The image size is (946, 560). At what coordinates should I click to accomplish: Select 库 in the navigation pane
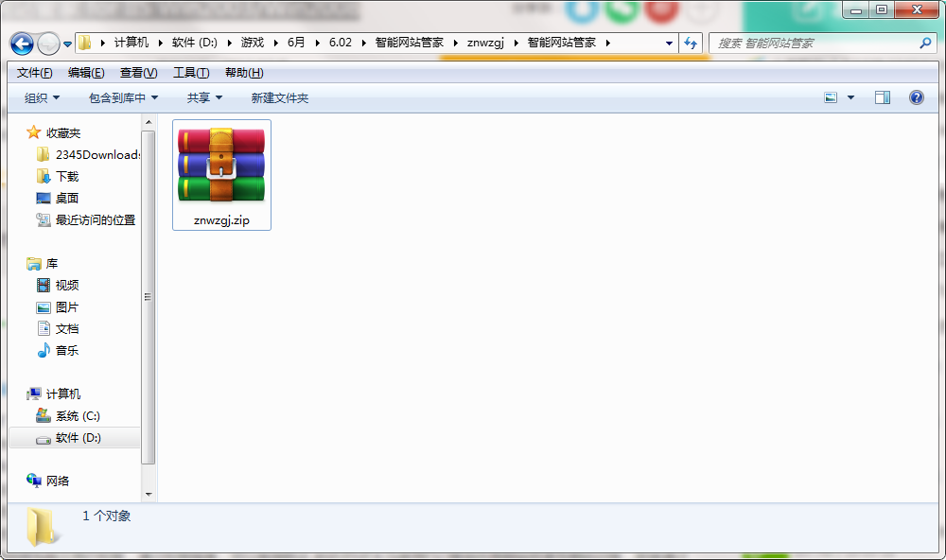coord(52,264)
